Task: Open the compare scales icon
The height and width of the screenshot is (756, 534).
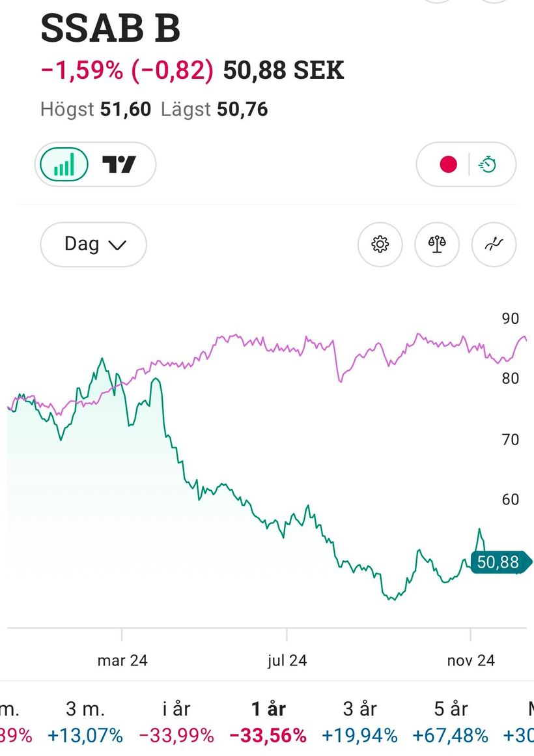Action: (437, 244)
